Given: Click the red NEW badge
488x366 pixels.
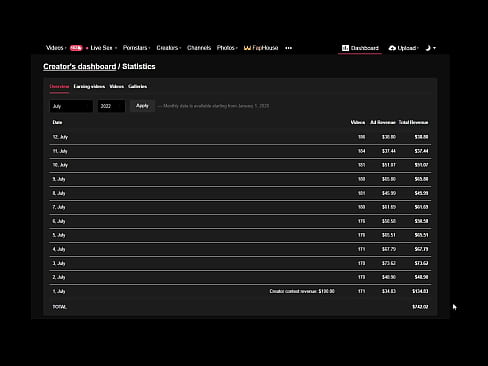Looking at the screenshot, I should (x=76, y=48).
